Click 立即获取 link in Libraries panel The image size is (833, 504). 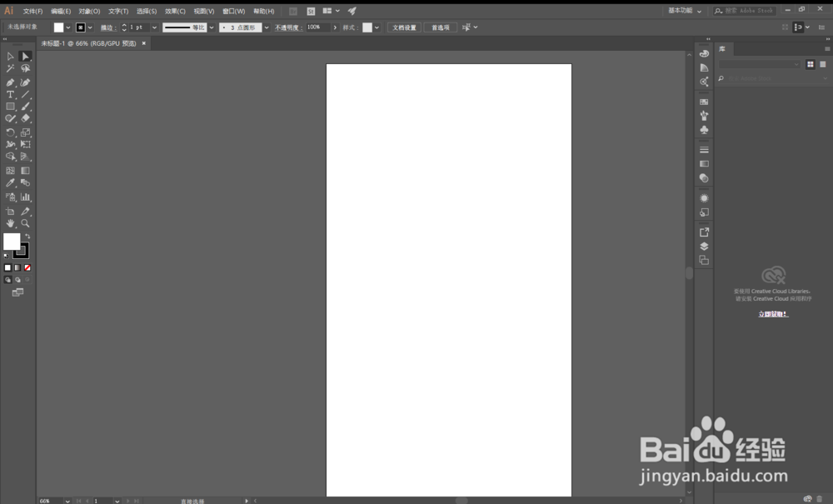coord(773,314)
